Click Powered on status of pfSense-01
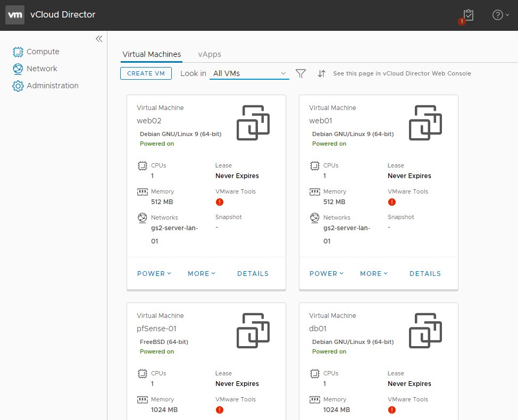The width and height of the screenshot is (518, 420). (x=157, y=351)
